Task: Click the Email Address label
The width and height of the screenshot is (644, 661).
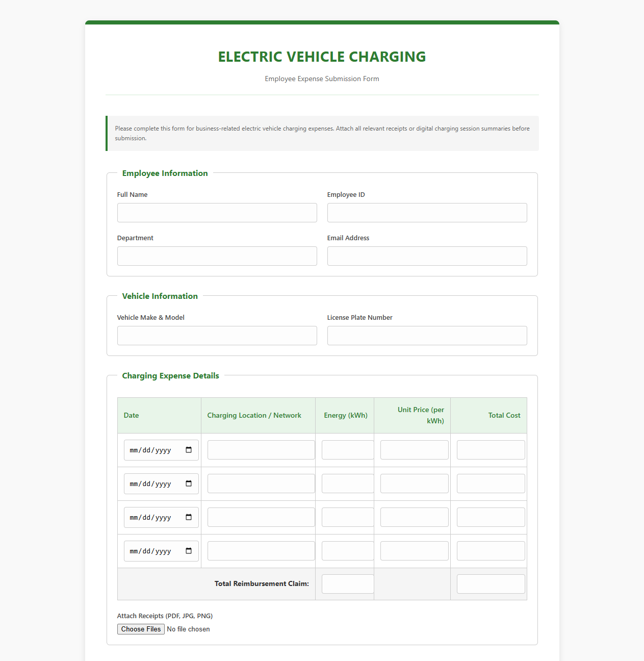Action: point(348,238)
